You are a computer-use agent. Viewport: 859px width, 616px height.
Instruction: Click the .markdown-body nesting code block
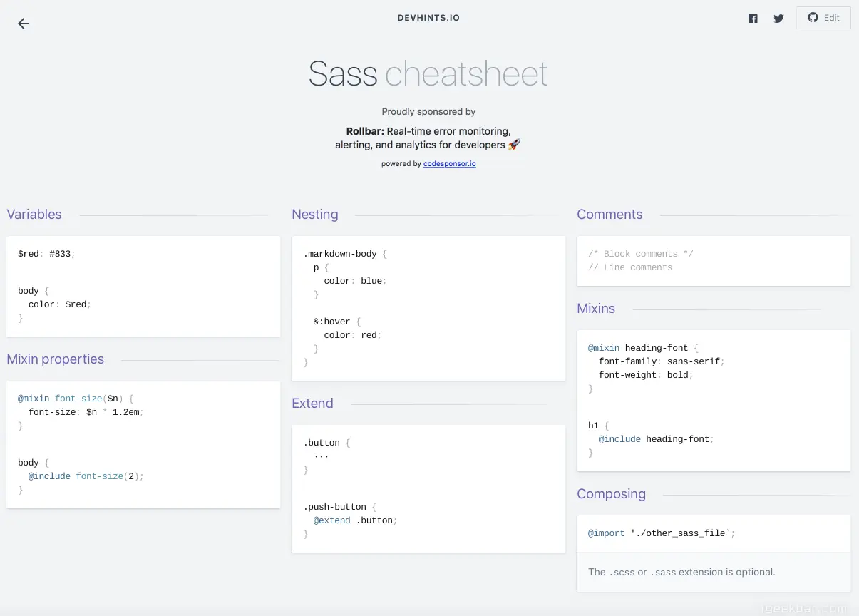(x=428, y=308)
